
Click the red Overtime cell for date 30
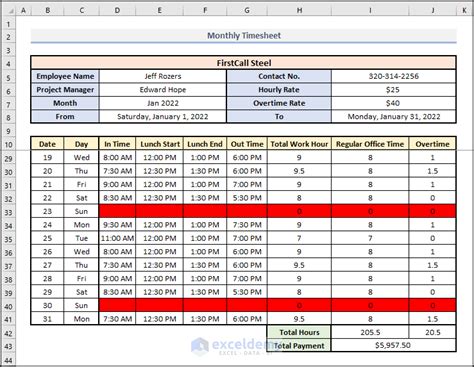click(432, 306)
